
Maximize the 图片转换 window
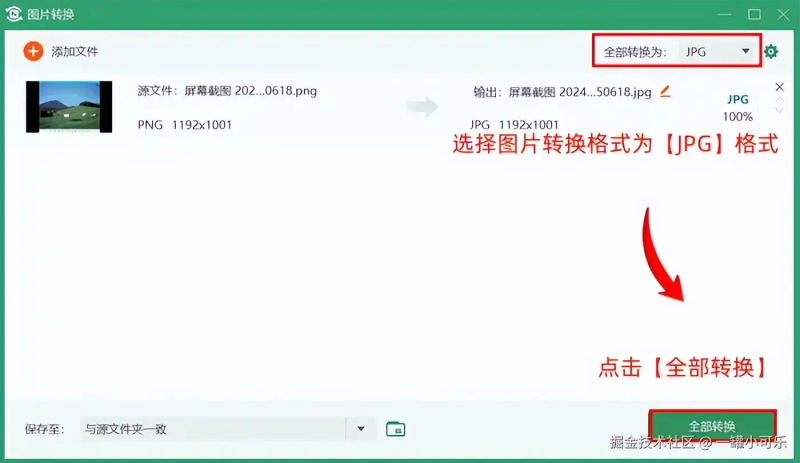[x=755, y=14]
